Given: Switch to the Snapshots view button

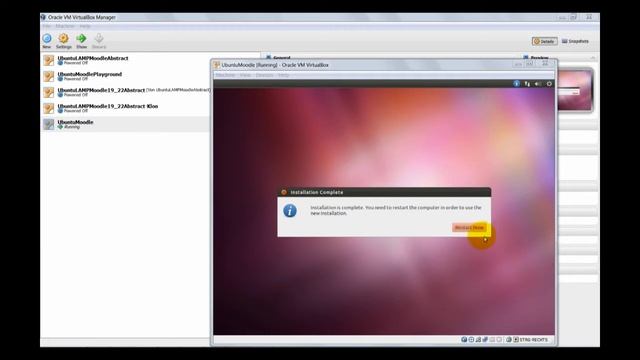Looking at the screenshot, I should click(575, 41).
